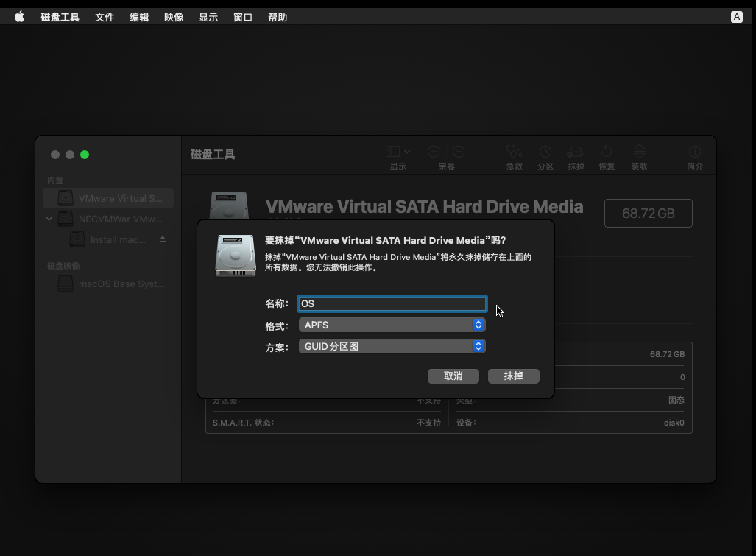This screenshot has height=556, width=756.
Task: Click the 恢复 restore toolbar icon
Action: (607, 152)
